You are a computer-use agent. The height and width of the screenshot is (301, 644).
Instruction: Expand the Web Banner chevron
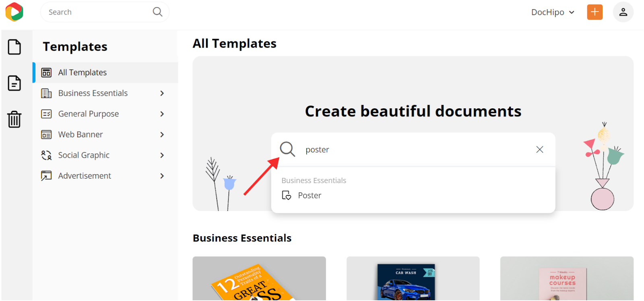[162, 134]
